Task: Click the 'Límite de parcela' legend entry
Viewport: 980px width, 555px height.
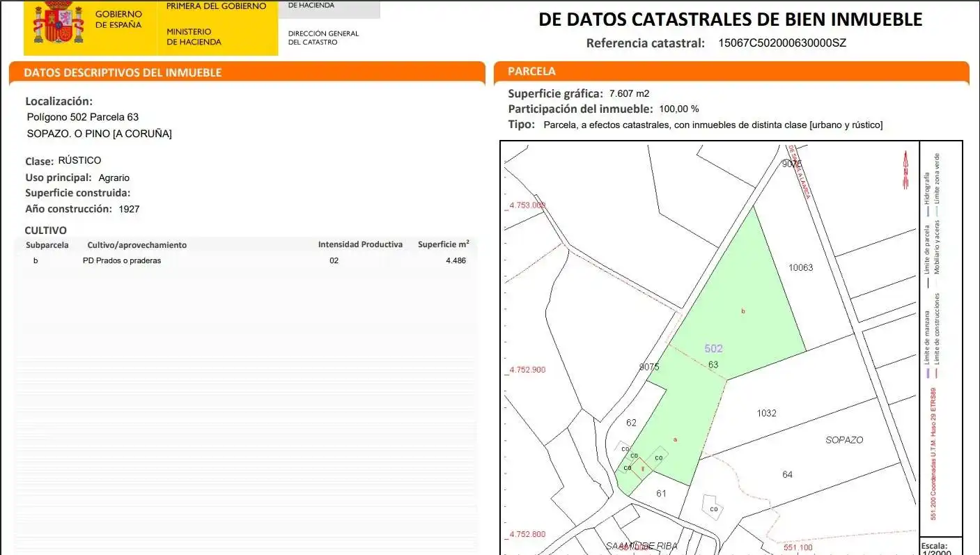Action: pyautogui.click(x=927, y=256)
